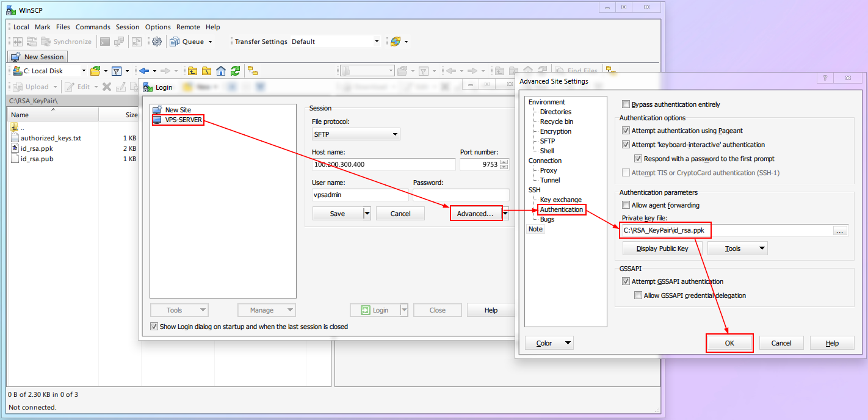This screenshot has width=868, height=420.
Task: Click the root directory folder icon
Action: tap(207, 71)
